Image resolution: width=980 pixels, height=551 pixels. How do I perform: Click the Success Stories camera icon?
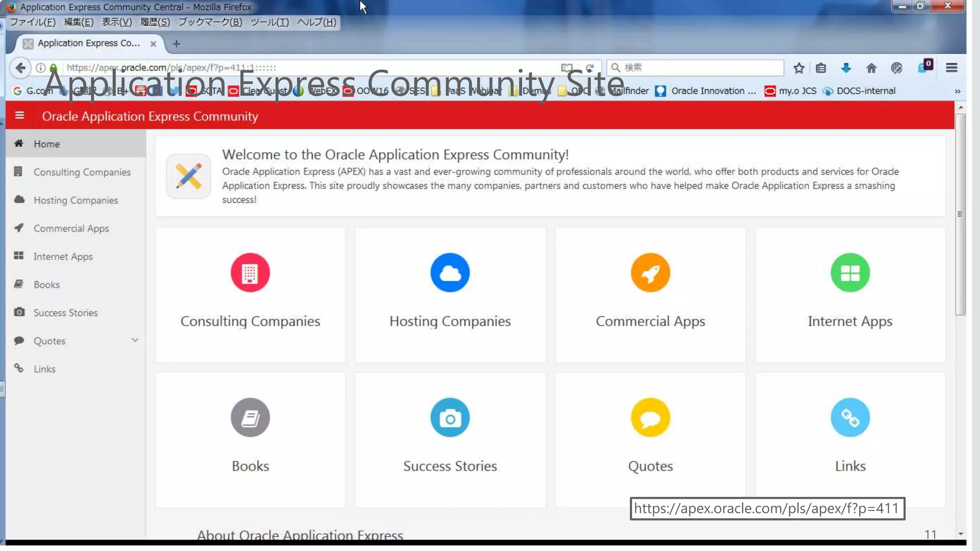450,418
